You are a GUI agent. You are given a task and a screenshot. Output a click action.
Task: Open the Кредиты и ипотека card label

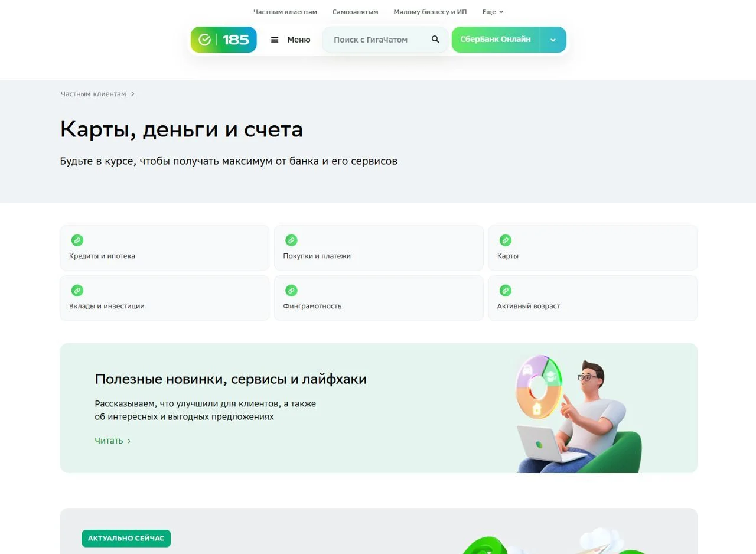[x=102, y=256]
